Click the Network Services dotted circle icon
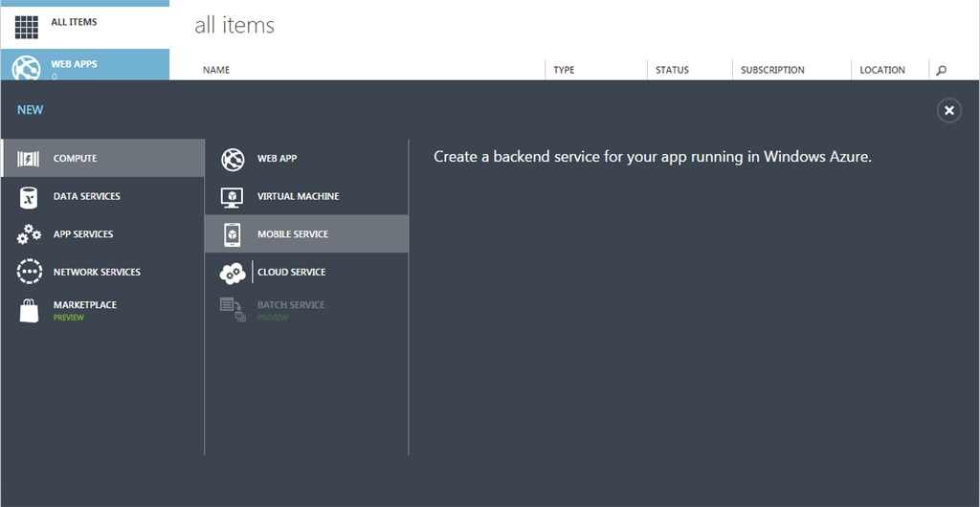Image resolution: width=980 pixels, height=507 pixels. pyautogui.click(x=29, y=273)
